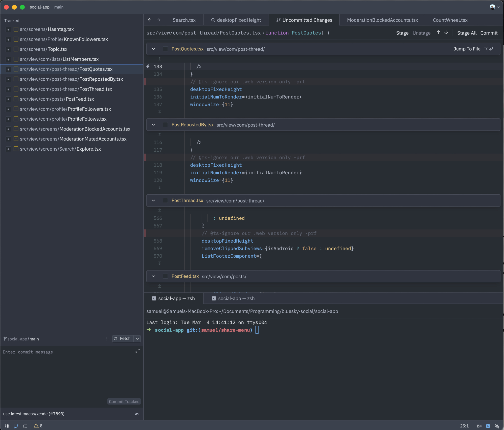This screenshot has height=430, width=504.
Task: Collapse the PostThread.tsx diff section
Action: point(153,201)
